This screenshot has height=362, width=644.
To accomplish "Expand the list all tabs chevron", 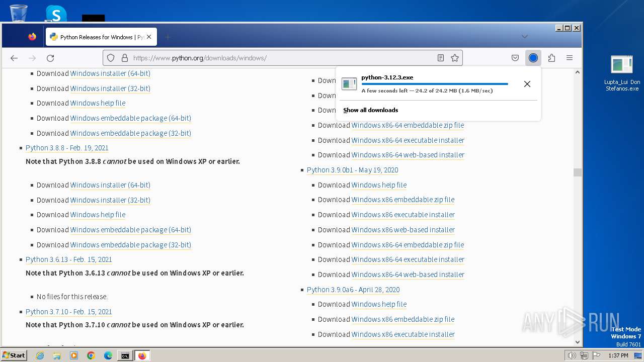I will pos(525,36).
